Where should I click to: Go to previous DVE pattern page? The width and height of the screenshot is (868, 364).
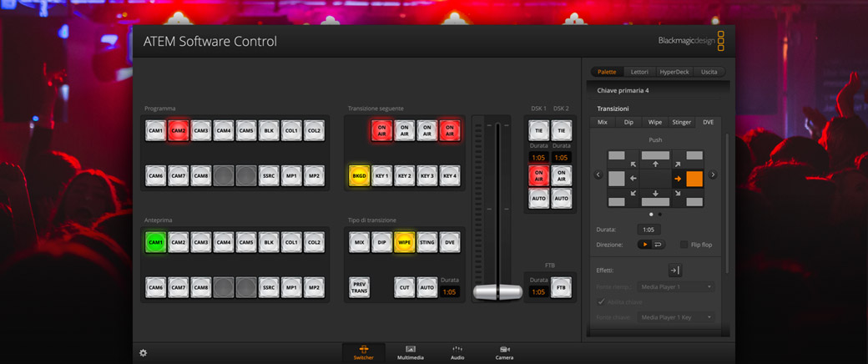[598, 174]
